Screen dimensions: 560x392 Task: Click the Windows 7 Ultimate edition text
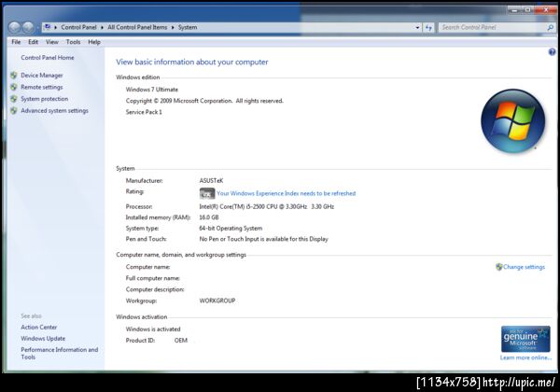(152, 90)
